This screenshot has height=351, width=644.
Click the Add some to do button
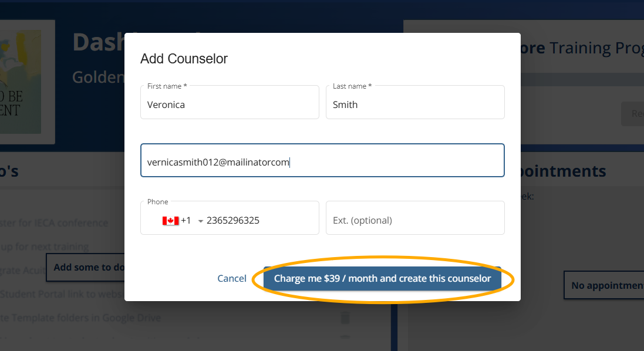(86, 267)
